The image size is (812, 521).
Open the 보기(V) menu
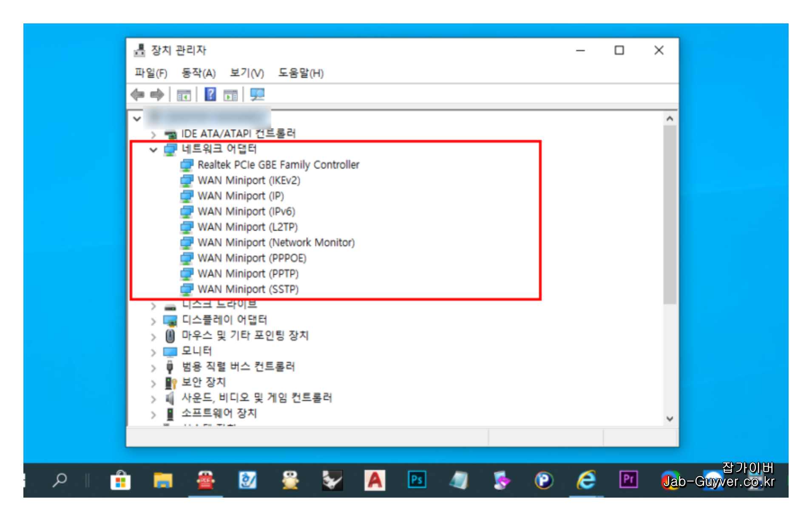(248, 73)
